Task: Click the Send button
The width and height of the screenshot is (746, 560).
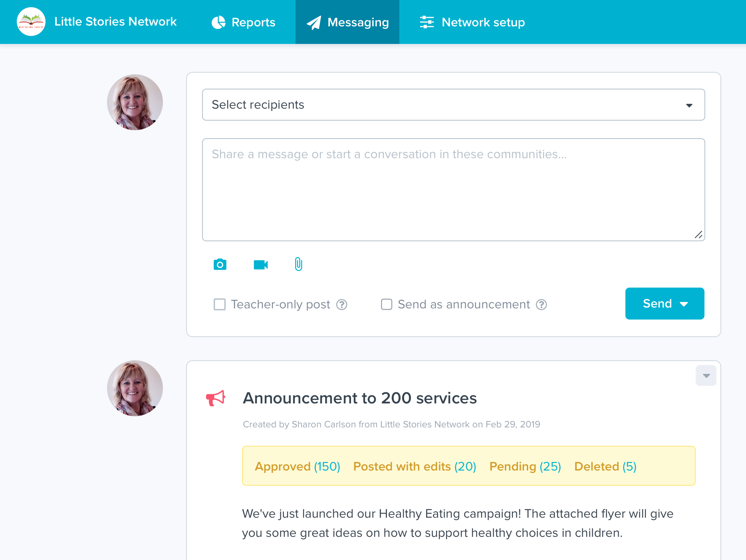Action: tap(657, 304)
